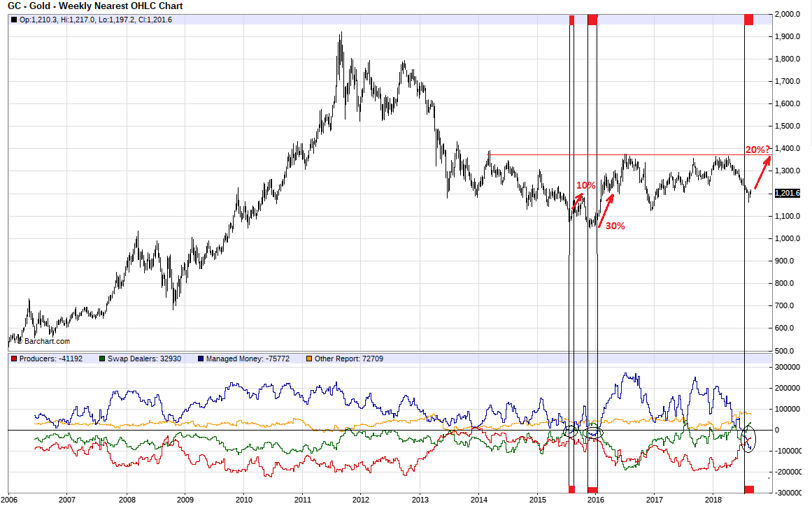Click the 2011 year label on time axis
The image size is (812, 513).
pyautogui.click(x=302, y=500)
